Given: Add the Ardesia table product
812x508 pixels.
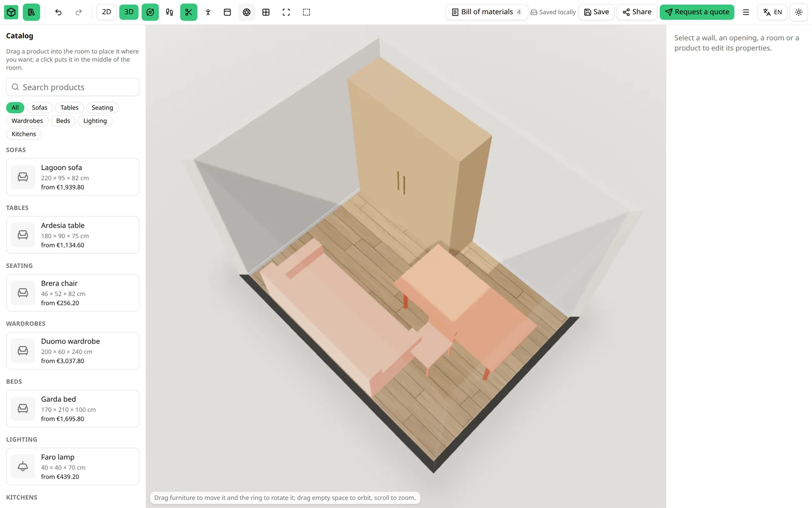Looking at the screenshot, I should 73,235.
